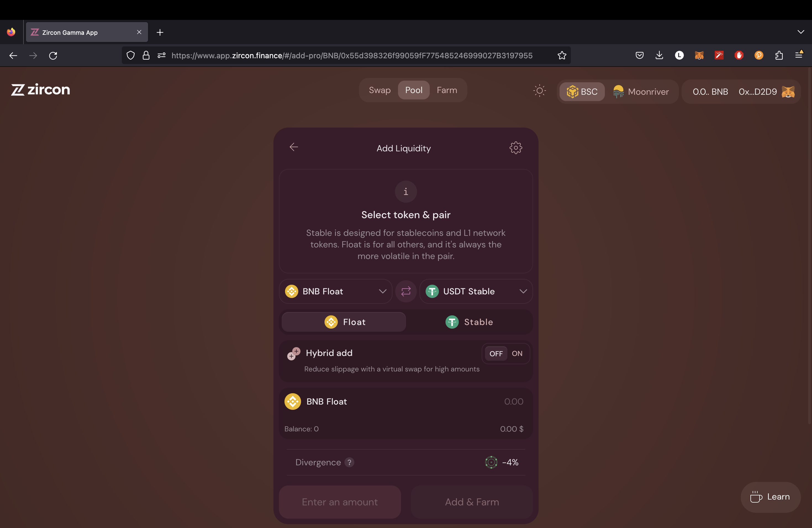The image size is (812, 528).
Task: Click the back arrow navigation icon
Action: point(294,147)
